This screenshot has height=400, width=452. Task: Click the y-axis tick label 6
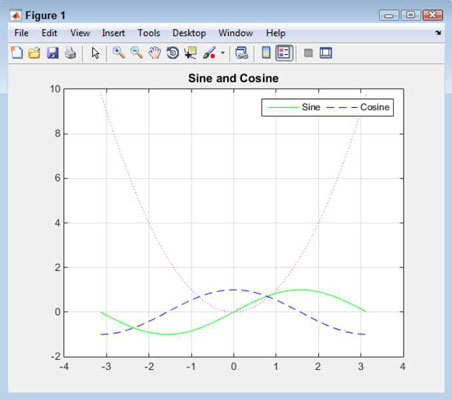[58, 178]
